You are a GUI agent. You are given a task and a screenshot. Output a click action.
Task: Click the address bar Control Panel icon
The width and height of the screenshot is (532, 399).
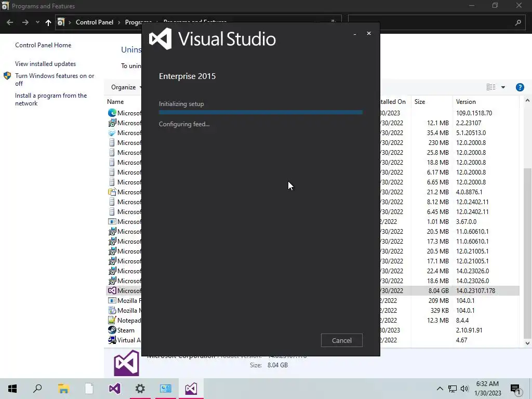[61, 22]
